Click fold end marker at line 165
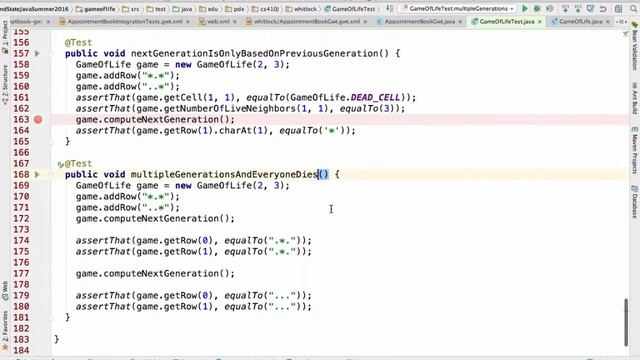The image size is (640, 360). tap(51, 142)
